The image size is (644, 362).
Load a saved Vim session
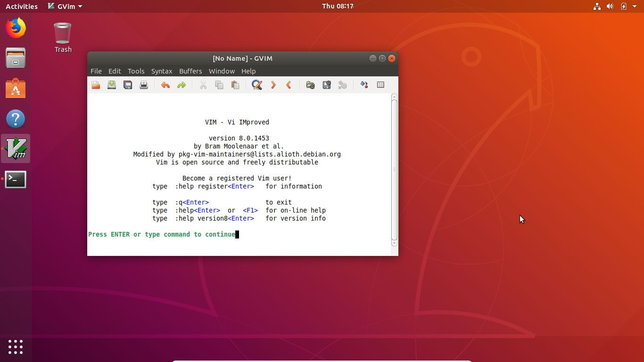coord(310,85)
